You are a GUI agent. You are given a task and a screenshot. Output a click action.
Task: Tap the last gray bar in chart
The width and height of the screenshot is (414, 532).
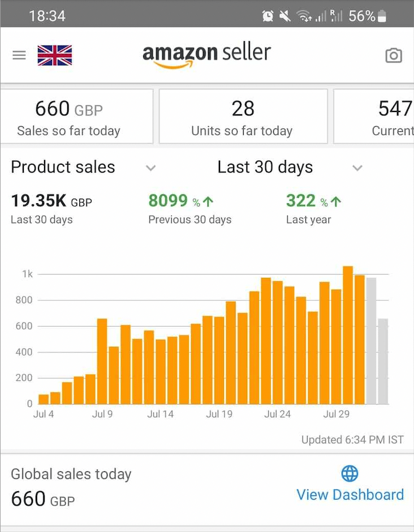(383, 361)
